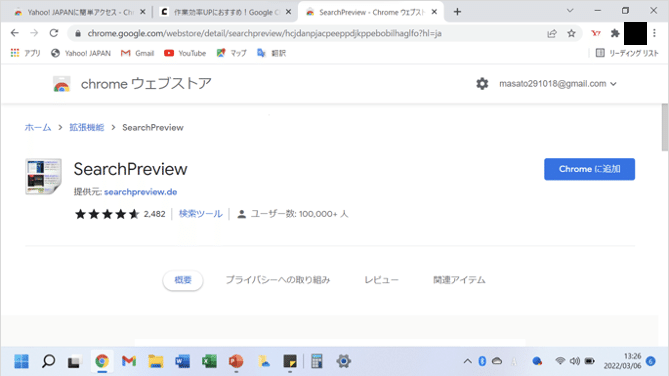
Task: Launch Excel from the taskbar
Action: [209, 361]
